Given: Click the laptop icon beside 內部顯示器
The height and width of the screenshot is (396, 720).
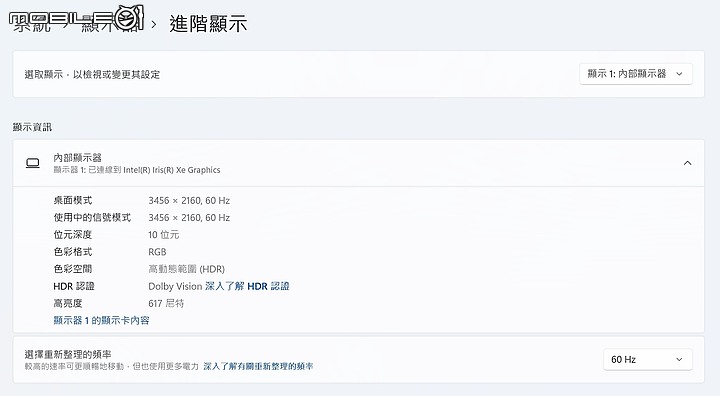Looking at the screenshot, I should 33,163.
